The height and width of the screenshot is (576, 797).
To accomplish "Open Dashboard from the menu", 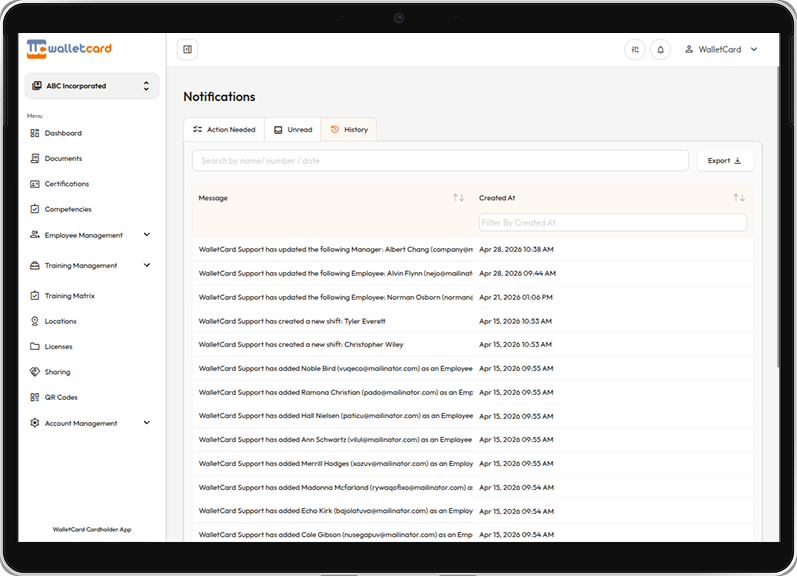I will click(63, 133).
